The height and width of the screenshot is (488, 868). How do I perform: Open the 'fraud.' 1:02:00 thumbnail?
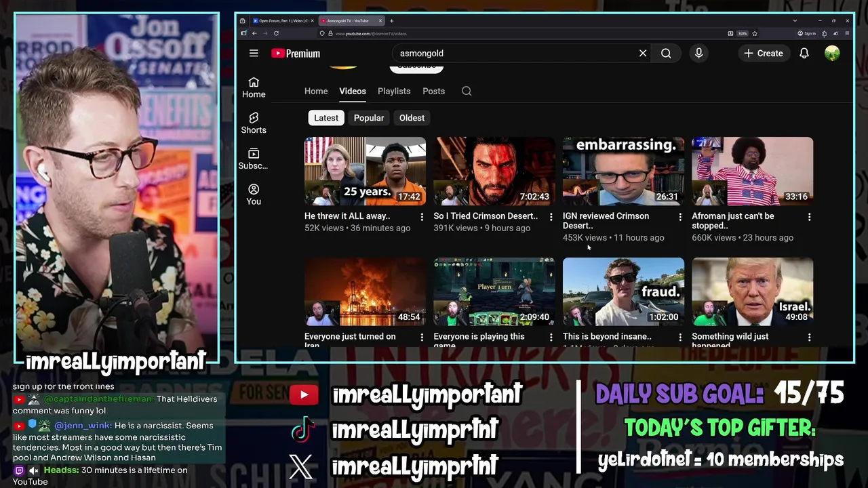(x=623, y=291)
